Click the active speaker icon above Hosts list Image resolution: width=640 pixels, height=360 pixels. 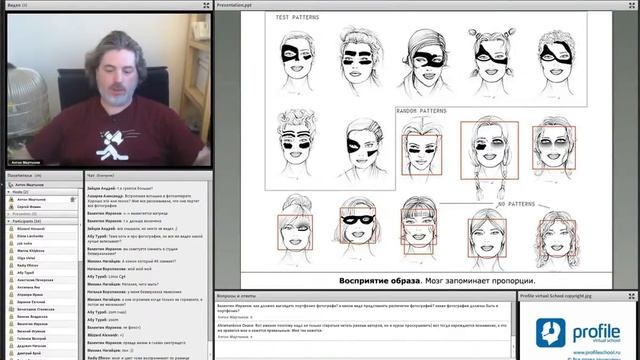pos(11,185)
